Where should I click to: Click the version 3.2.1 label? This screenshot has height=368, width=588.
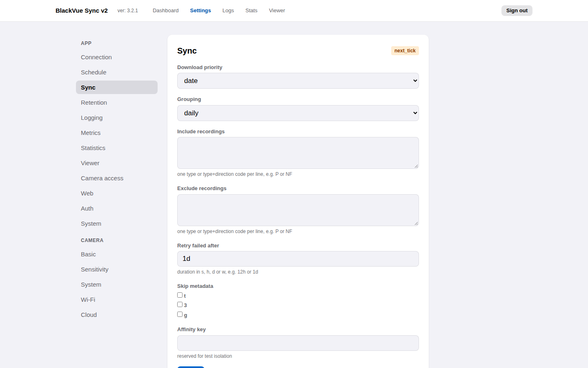[x=128, y=11]
